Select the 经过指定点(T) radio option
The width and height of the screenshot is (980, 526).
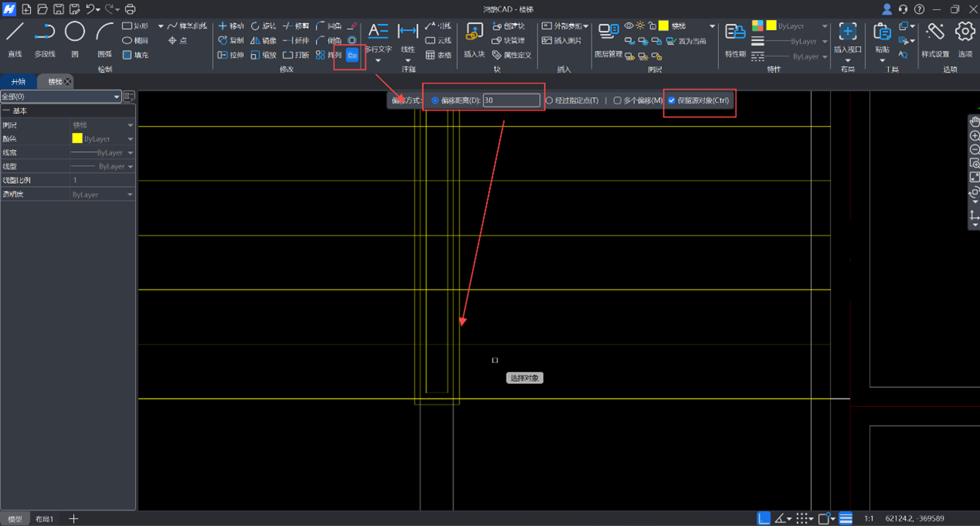tap(549, 100)
